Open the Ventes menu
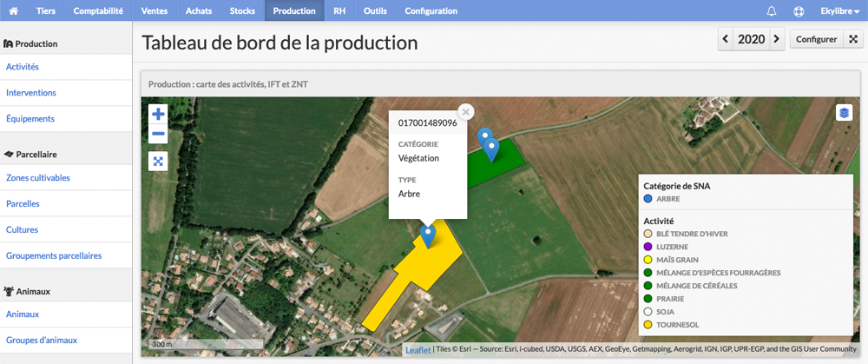This screenshot has width=868, height=364. click(x=155, y=10)
